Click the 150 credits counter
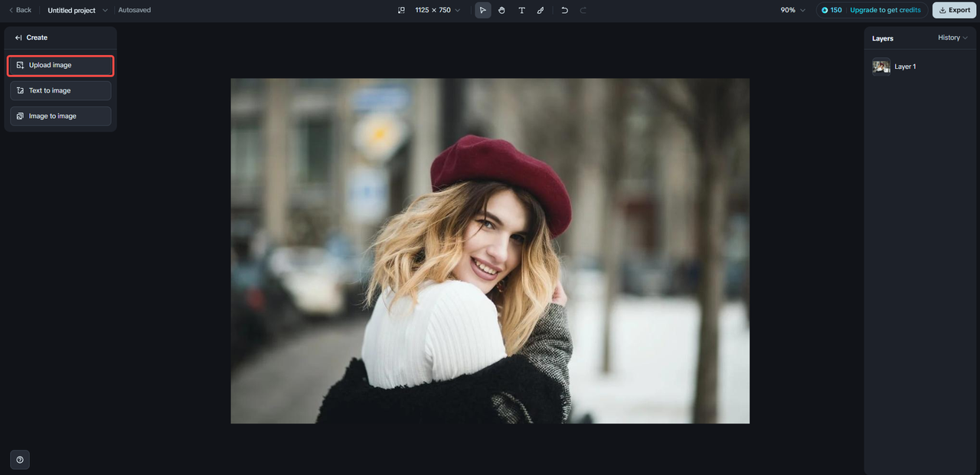The width and height of the screenshot is (980, 475). [831, 10]
